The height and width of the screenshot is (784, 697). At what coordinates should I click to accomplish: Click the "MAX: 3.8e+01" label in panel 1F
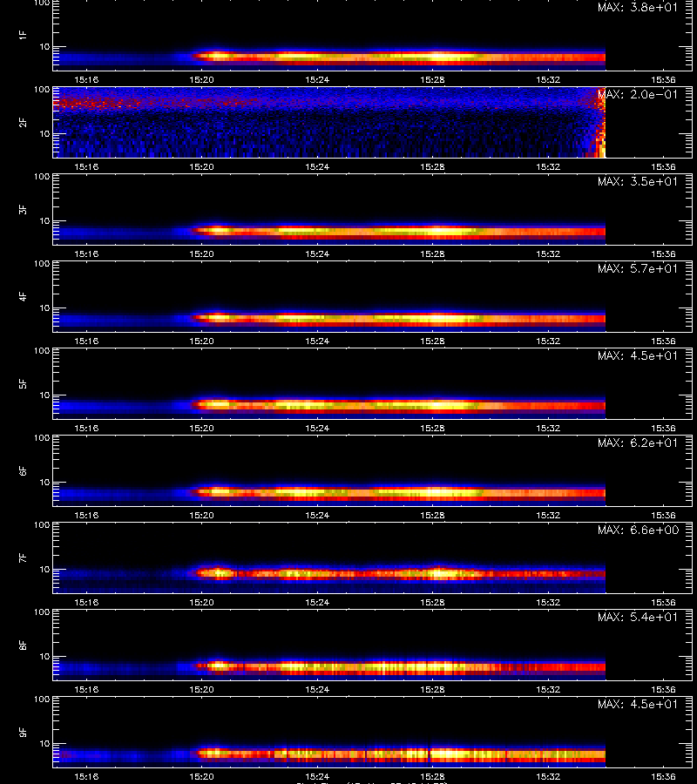click(638, 8)
